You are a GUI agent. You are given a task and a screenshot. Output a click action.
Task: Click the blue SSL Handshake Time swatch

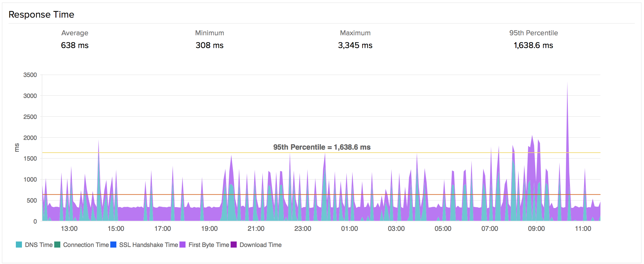(x=113, y=245)
